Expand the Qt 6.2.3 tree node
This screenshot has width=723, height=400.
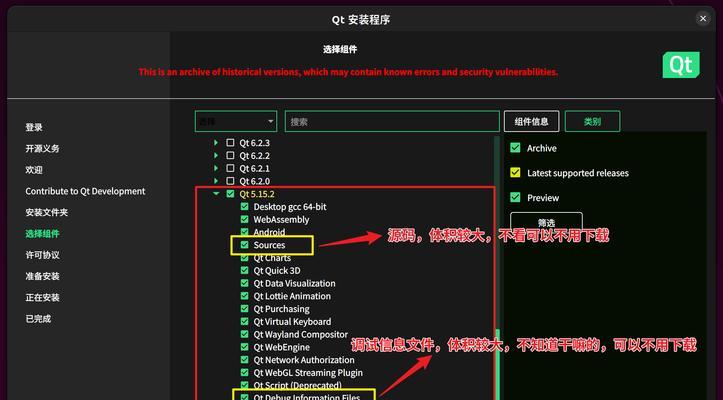click(x=216, y=143)
